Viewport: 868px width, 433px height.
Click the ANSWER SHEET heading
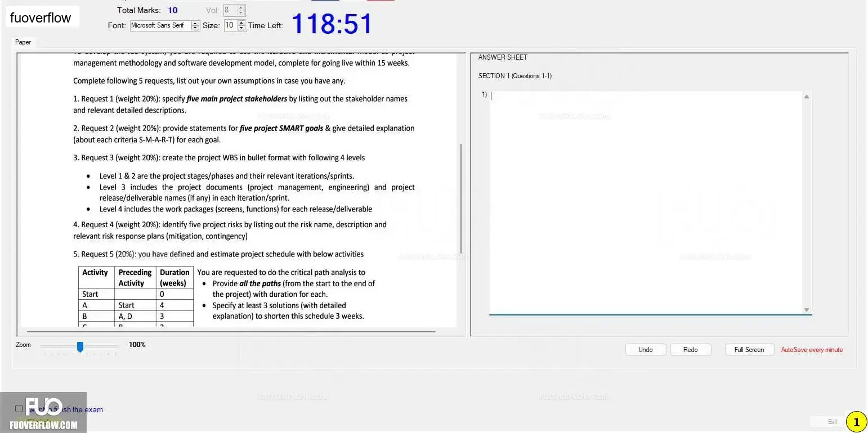(x=503, y=57)
